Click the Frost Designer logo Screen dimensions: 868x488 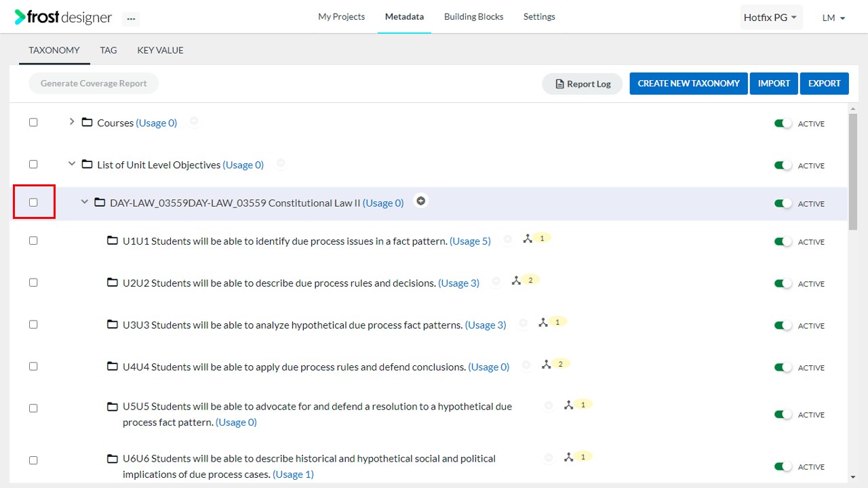(x=63, y=18)
